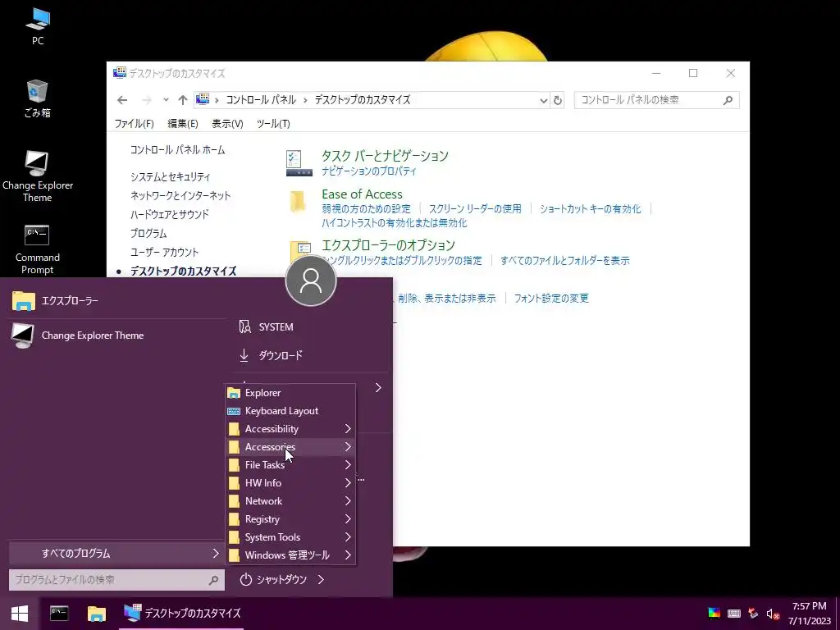Image resolution: width=840 pixels, height=630 pixels.
Task: Click the Windows Start button on taskbar
Action: 20,614
